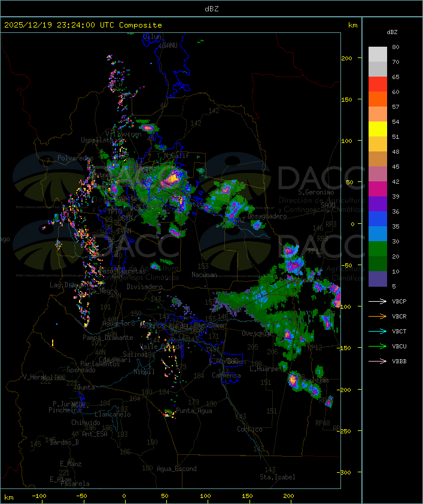This screenshot has width=423, height=504.
Task: Click the white VBCP arrow symbol
Action: coord(378,301)
